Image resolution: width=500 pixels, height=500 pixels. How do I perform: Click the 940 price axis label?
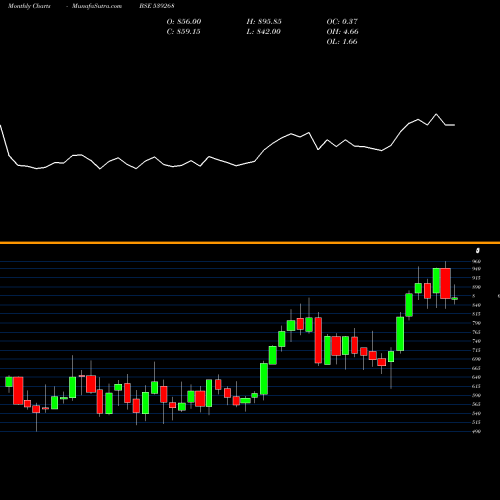tap(477, 269)
